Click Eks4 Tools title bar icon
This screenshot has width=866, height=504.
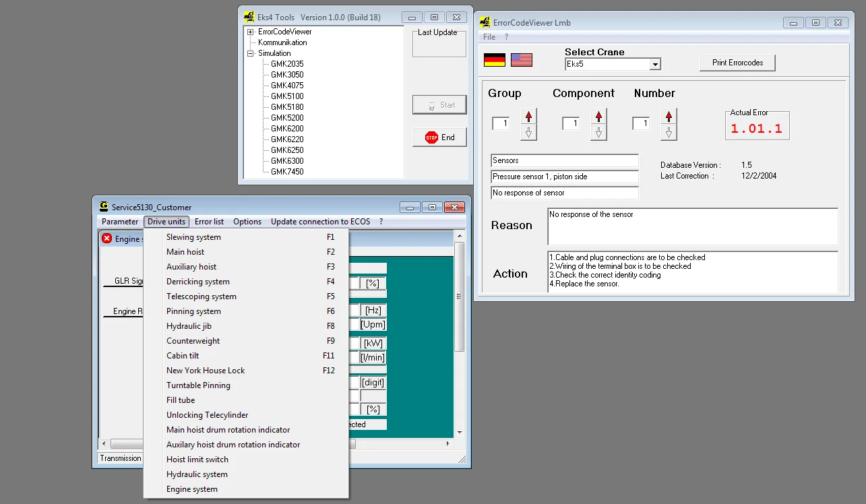(x=249, y=17)
